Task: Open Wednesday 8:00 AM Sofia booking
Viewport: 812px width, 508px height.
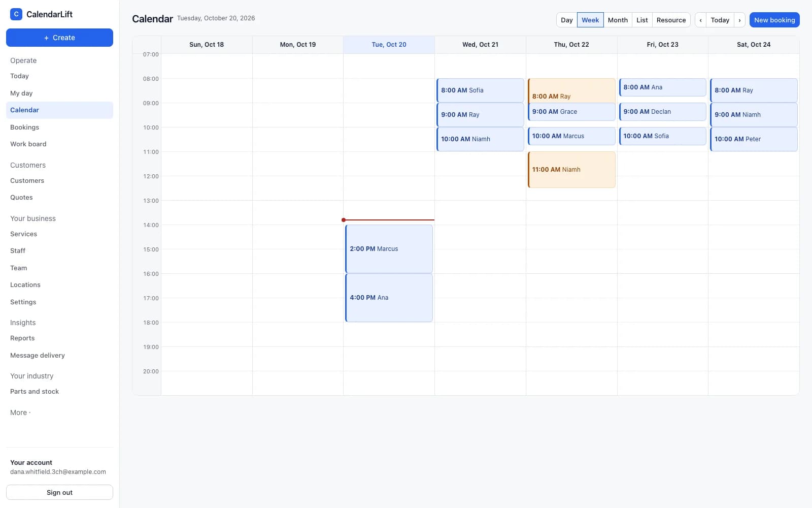Action: tap(480, 90)
